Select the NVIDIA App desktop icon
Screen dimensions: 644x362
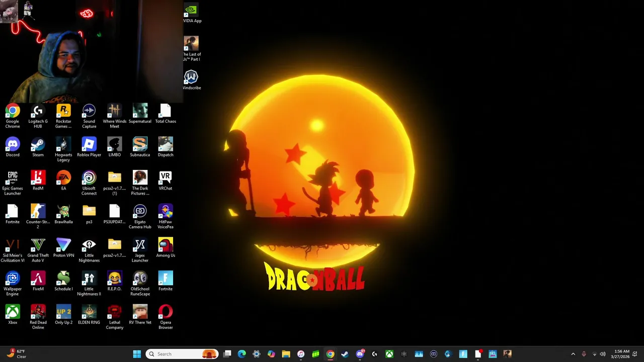pyautogui.click(x=192, y=14)
